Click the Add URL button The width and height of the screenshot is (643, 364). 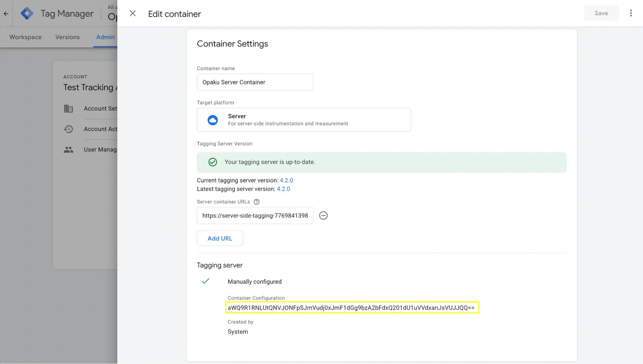click(x=220, y=238)
